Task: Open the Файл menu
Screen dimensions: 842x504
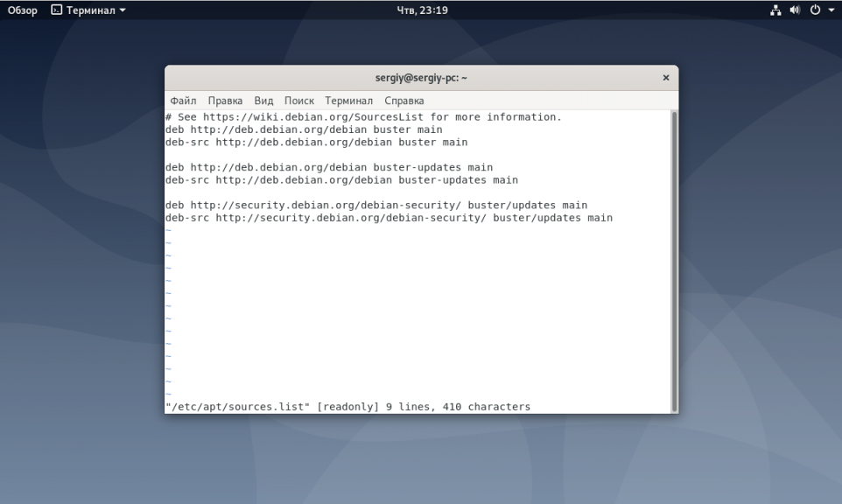Action: (183, 101)
